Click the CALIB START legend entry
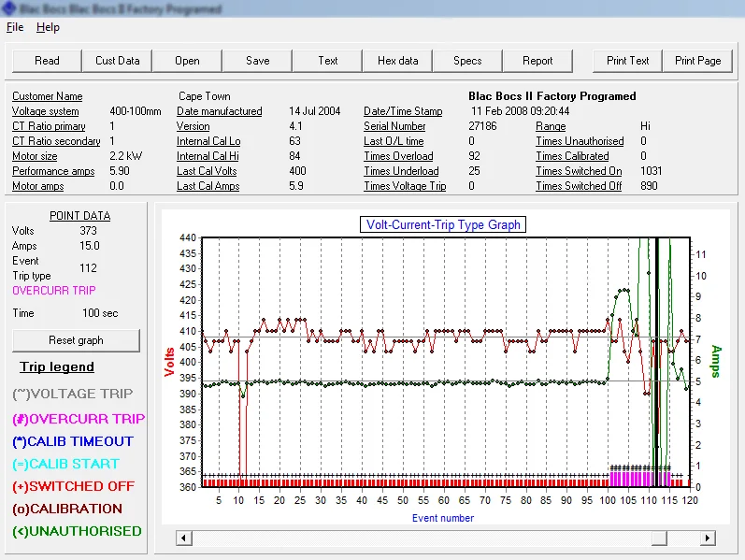The image size is (745, 560). pyautogui.click(x=66, y=464)
